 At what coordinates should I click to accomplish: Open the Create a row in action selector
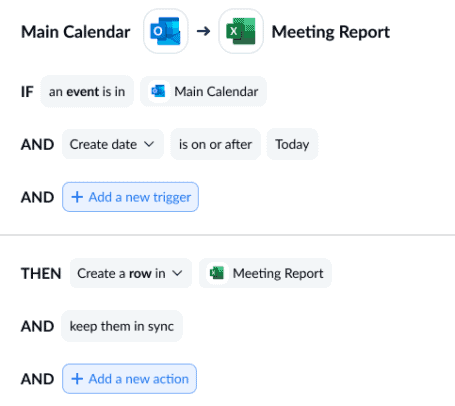tap(131, 273)
